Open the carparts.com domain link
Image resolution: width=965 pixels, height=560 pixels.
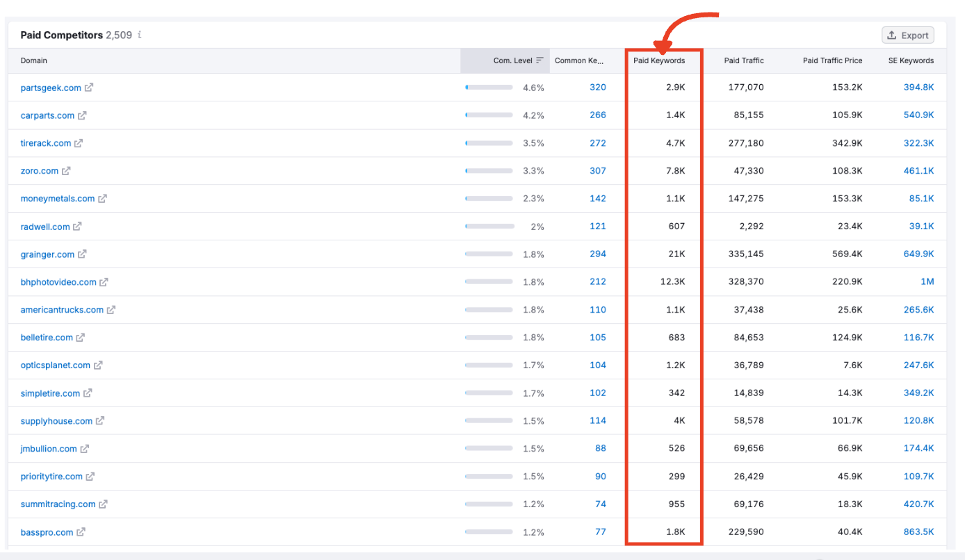coord(46,115)
